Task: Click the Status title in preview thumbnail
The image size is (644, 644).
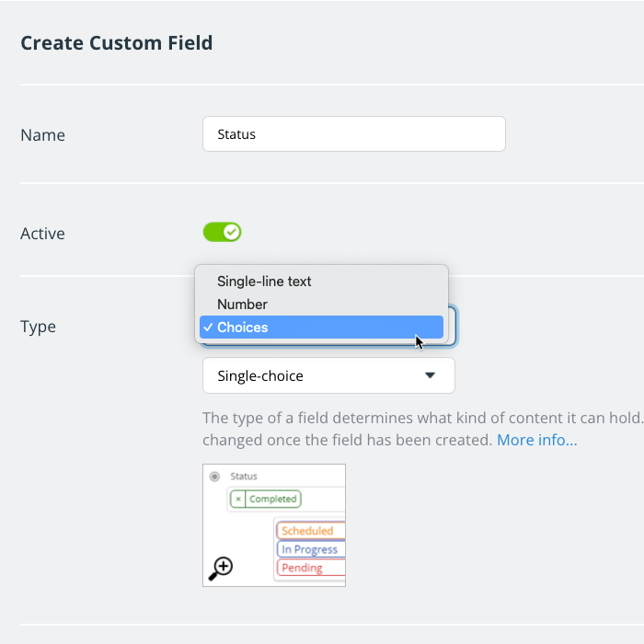Action: [244, 477]
